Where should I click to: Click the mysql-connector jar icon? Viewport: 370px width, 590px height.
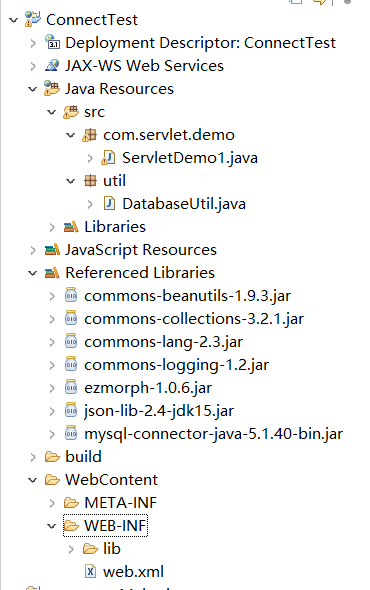(x=71, y=433)
